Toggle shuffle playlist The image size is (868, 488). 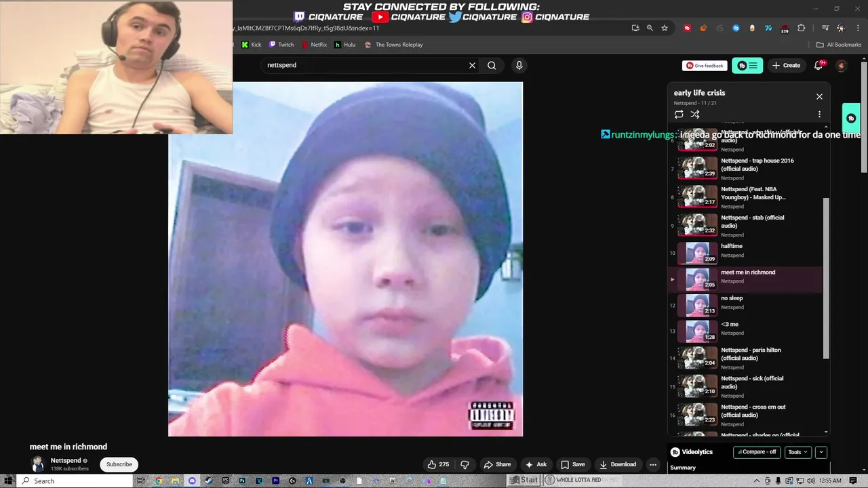(x=695, y=115)
